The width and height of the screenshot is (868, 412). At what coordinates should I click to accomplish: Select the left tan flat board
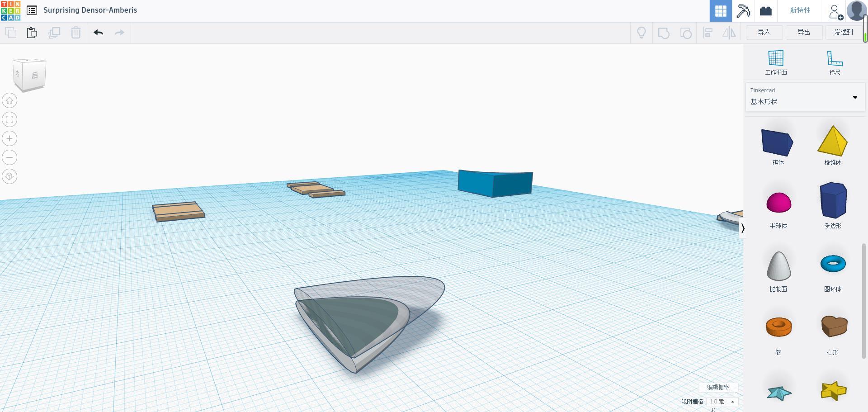coord(178,211)
